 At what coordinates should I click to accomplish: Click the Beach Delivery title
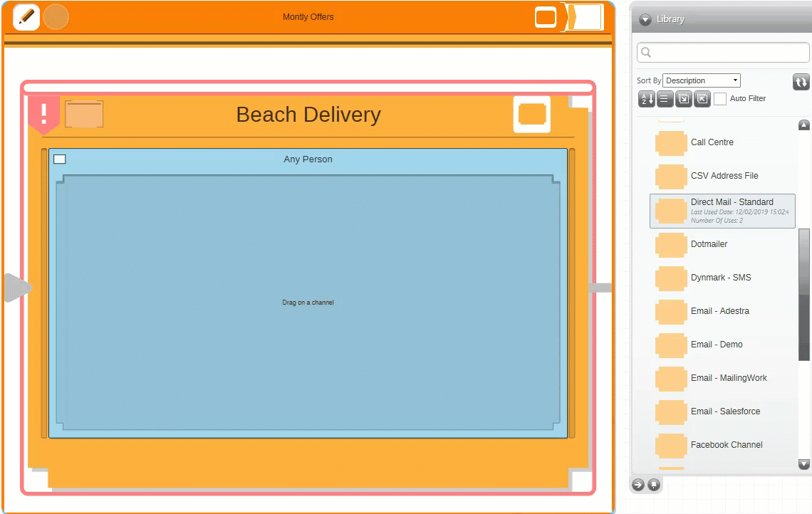308,115
